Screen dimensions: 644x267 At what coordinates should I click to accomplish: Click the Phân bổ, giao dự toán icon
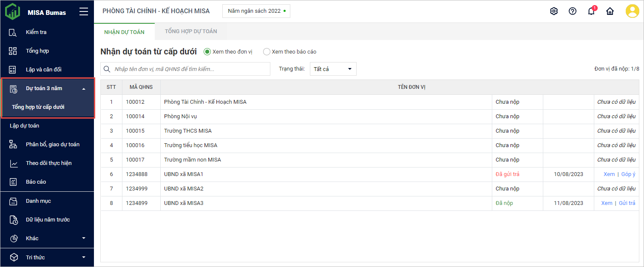pos(13,145)
